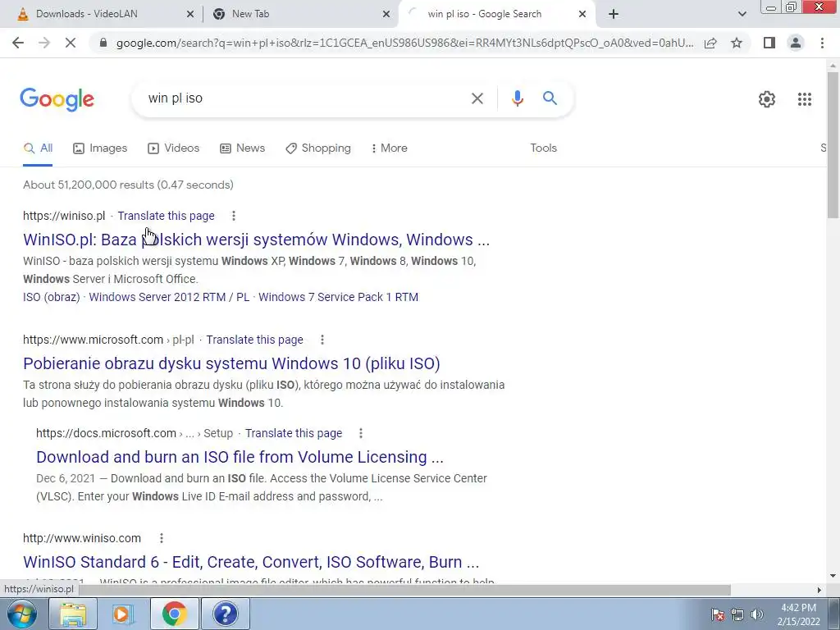The height and width of the screenshot is (630, 840).
Task: Click Translate this page for docs.microsoft.com
Action: (x=294, y=433)
